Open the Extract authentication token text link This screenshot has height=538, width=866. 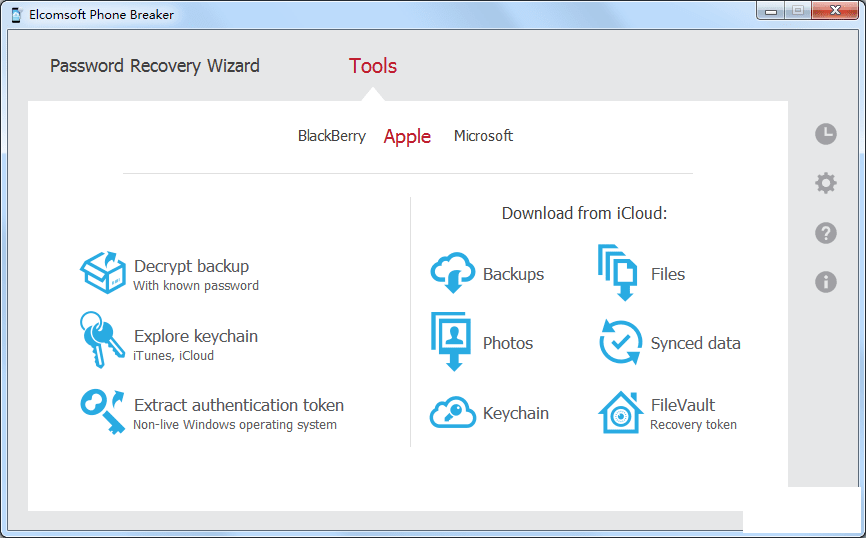[x=239, y=405]
